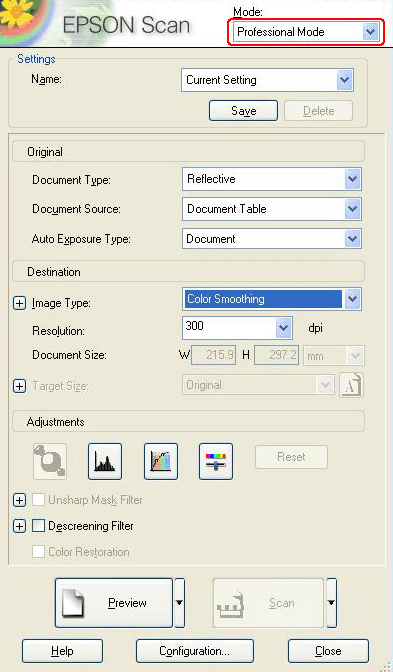Enable the Descreening Filter checkbox
This screenshot has width=393, height=672.
pos(39,526)
